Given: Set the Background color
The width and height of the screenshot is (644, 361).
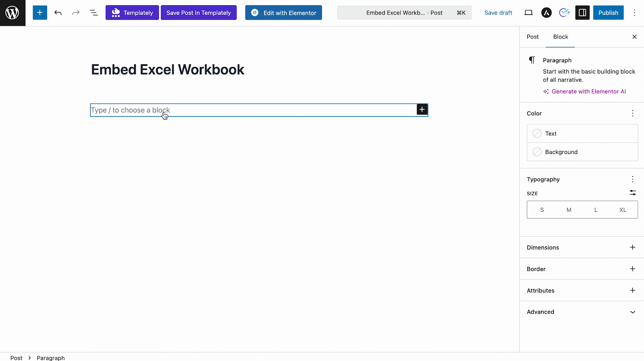Looking at the screenshot, I should (582, 152).
